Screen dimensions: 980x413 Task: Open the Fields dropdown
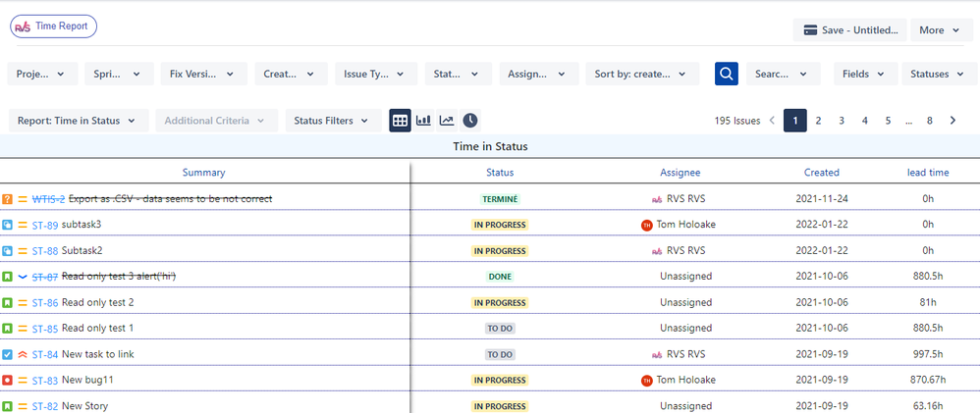coord(866,74)
